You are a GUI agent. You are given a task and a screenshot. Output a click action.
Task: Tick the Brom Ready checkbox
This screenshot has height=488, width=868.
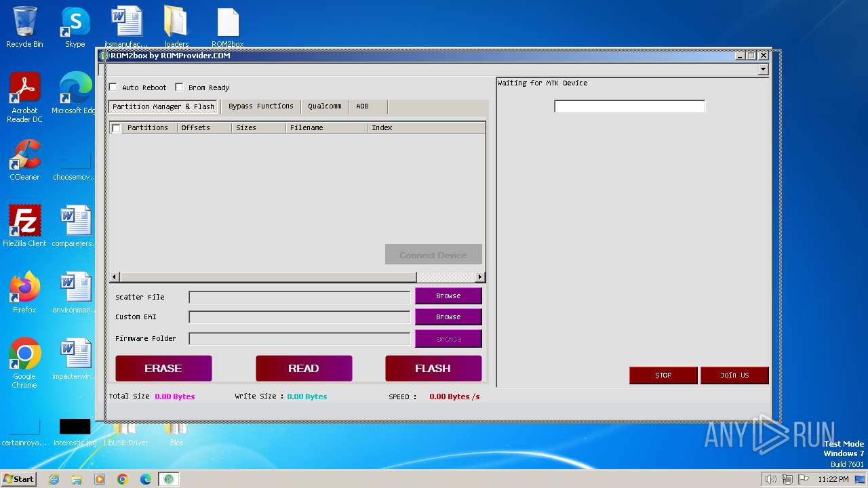point(179,87)
